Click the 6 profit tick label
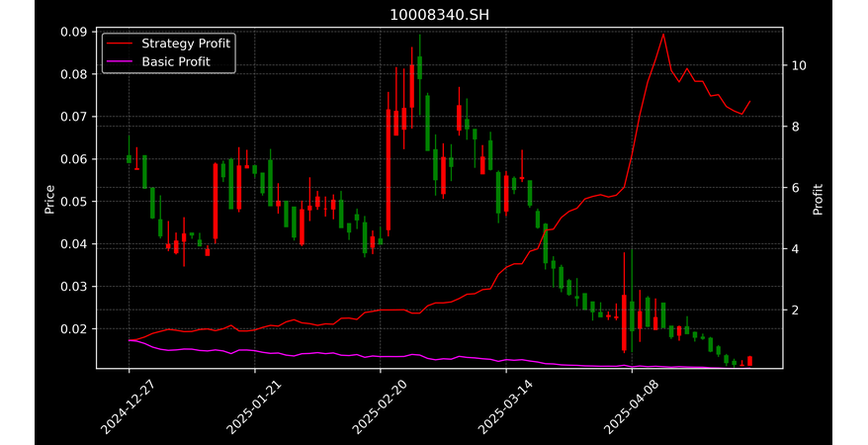 tap(795, 188)
